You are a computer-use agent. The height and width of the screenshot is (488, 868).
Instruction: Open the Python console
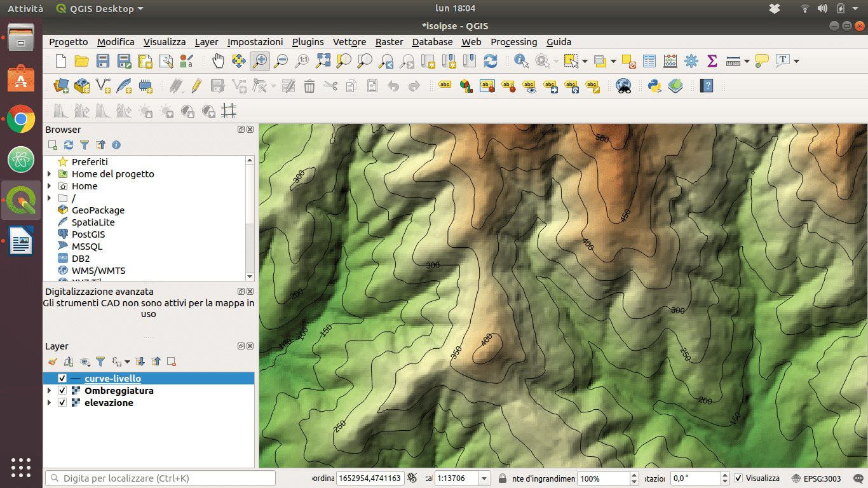click(x=654, y=85)
